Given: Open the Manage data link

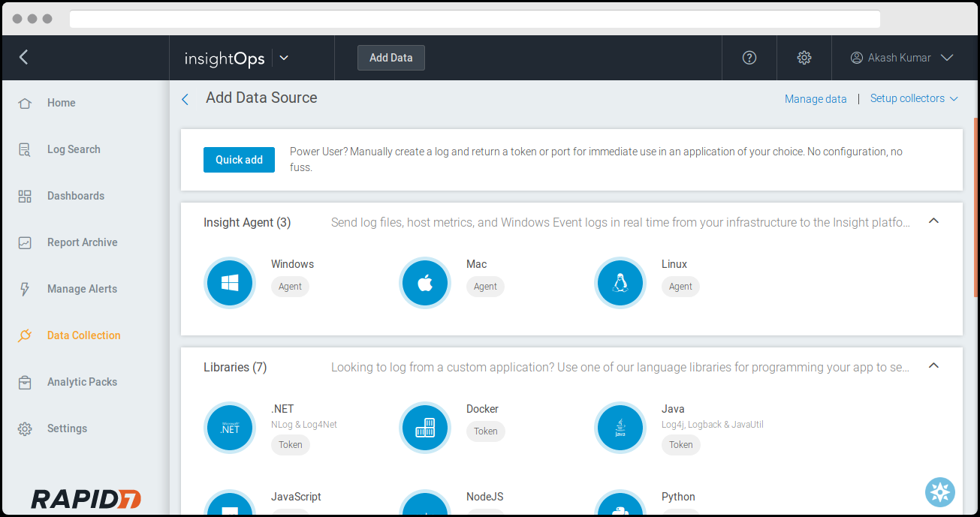Looking at the screenshot, I should point(816,99).
